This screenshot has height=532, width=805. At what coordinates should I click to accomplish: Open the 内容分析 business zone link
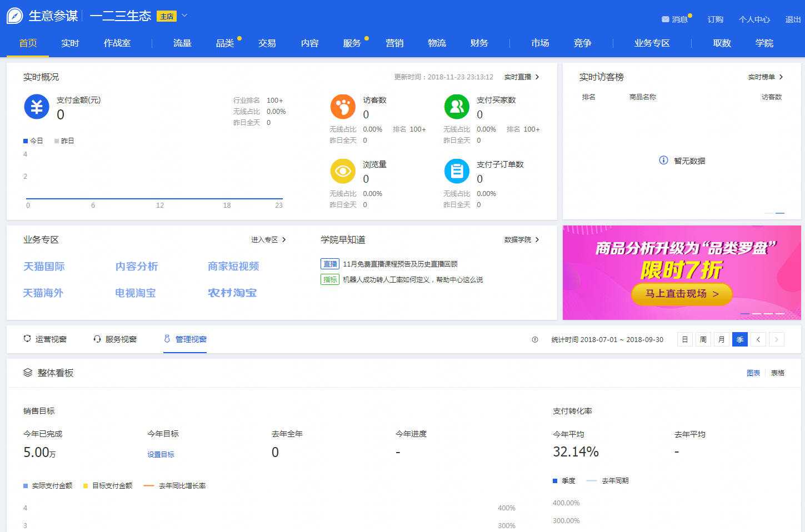[137, 267]
